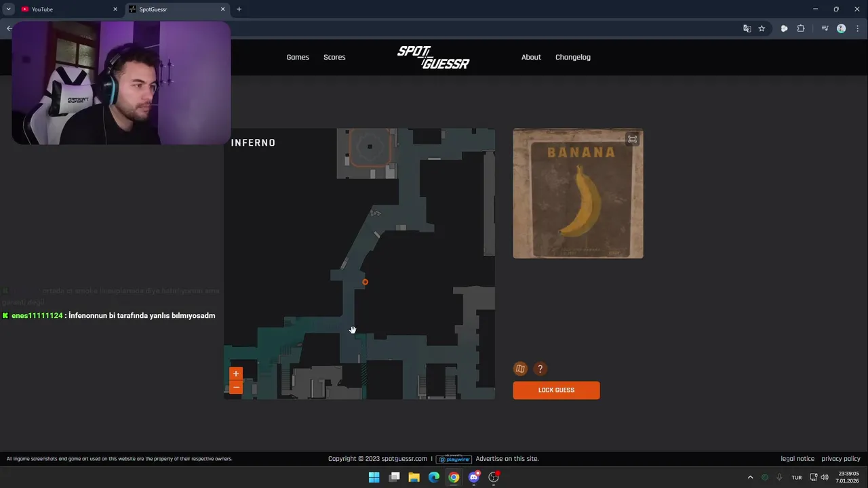This screenshot has height=488, width=868.
Task: Go back with browser back arrow
Action: [x=8, y=28]
